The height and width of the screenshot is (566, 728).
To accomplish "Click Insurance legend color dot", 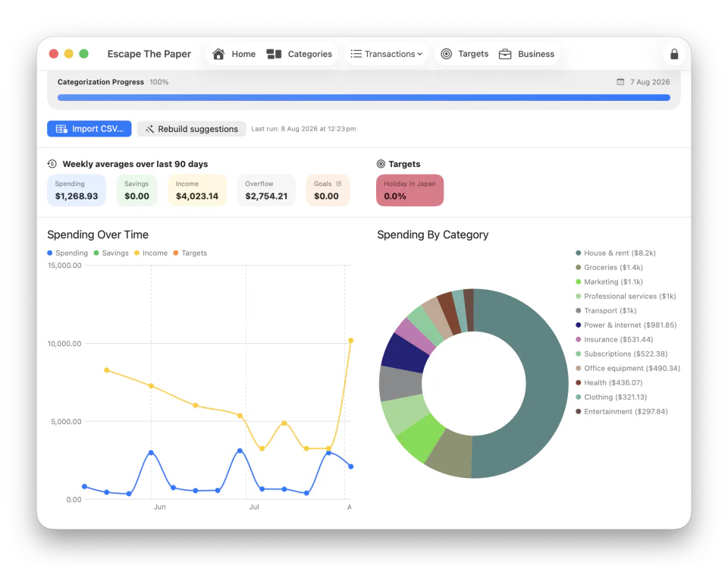I will pos(578,339).
